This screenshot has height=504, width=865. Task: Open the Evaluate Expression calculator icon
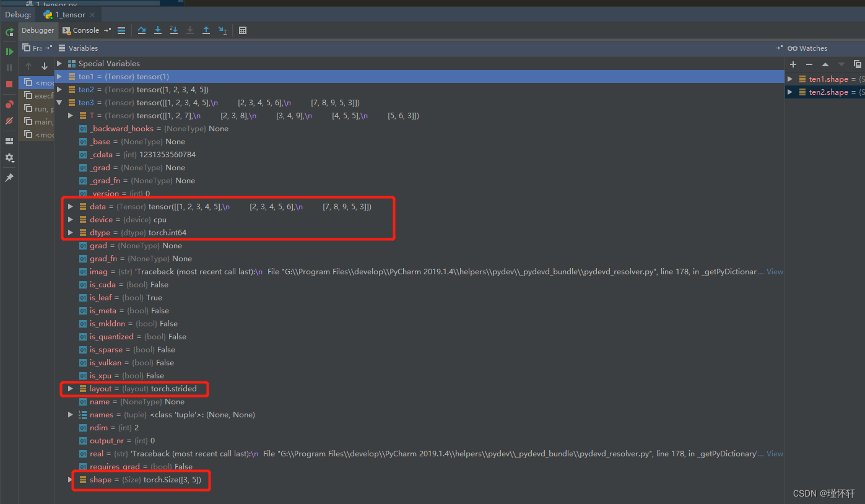[243, 30]
